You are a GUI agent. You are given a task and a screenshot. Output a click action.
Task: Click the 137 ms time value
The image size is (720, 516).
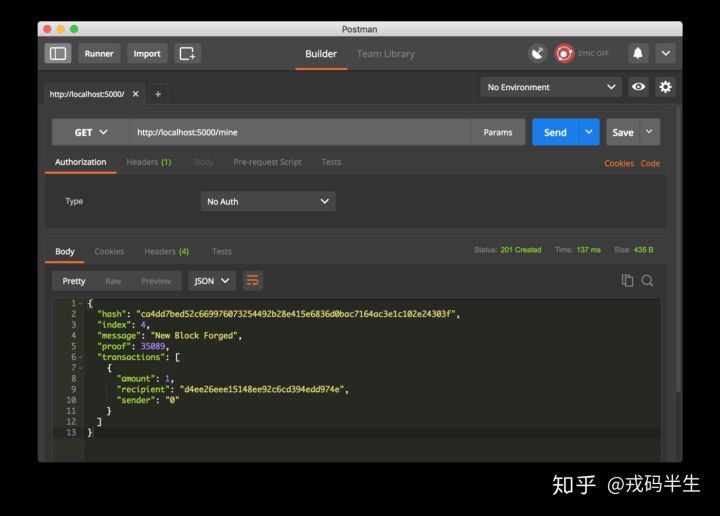click(589, 250)
